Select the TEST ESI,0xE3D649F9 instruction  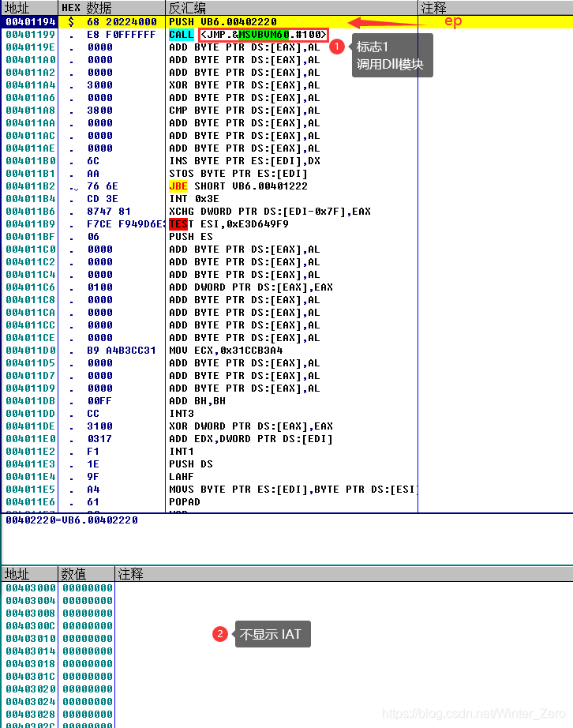(229, 223)
